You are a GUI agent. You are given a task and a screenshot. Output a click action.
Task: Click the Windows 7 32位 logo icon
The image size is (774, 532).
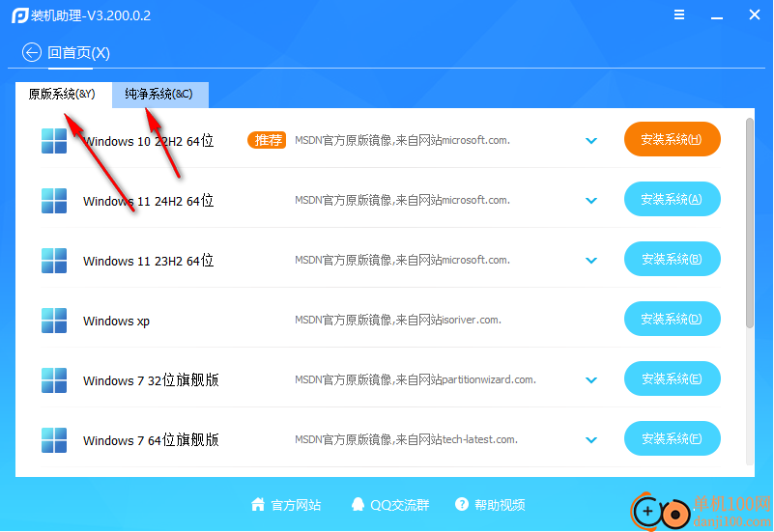(54, 380)
